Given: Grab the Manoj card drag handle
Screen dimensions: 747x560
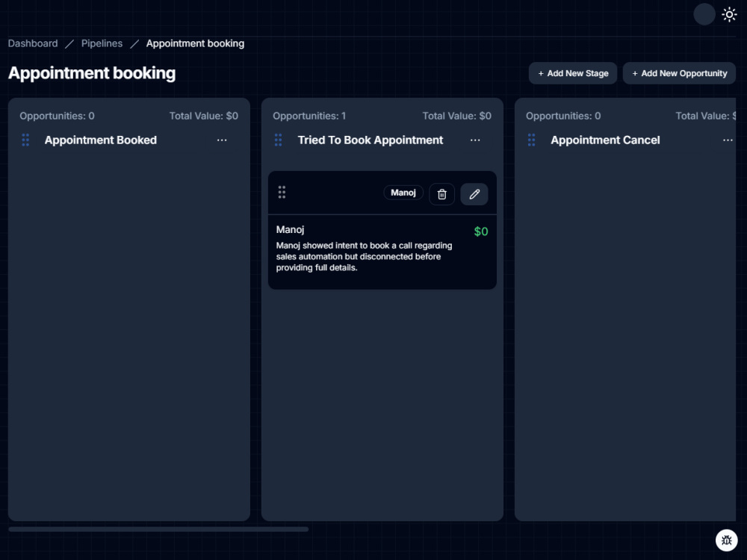Looking at the screenshot, I should pyautogui.click(x=282, y=193).
